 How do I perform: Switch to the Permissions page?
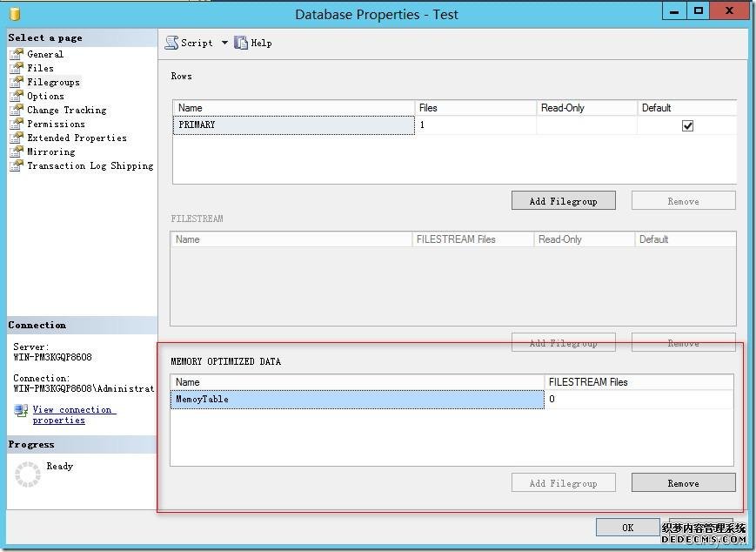(x=56, y=124)
